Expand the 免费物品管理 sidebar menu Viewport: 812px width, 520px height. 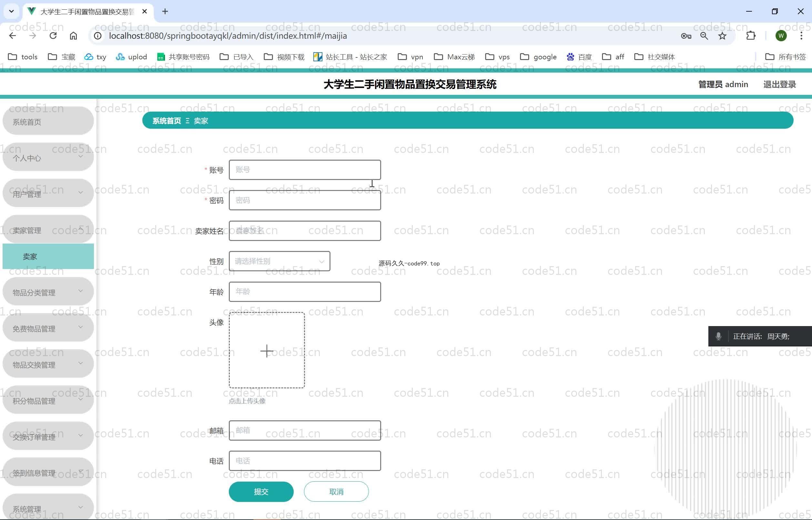pyautogui.click(x=48, y=327)
